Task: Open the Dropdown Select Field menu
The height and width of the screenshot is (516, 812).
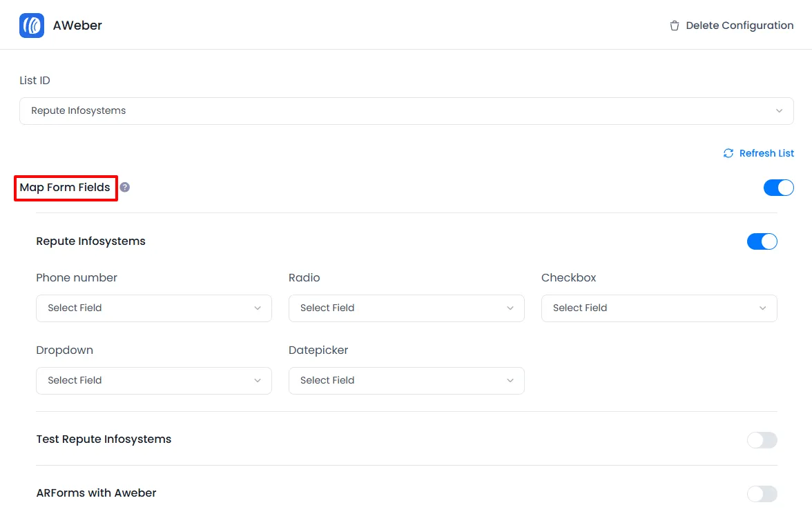Action: point(153,381)
